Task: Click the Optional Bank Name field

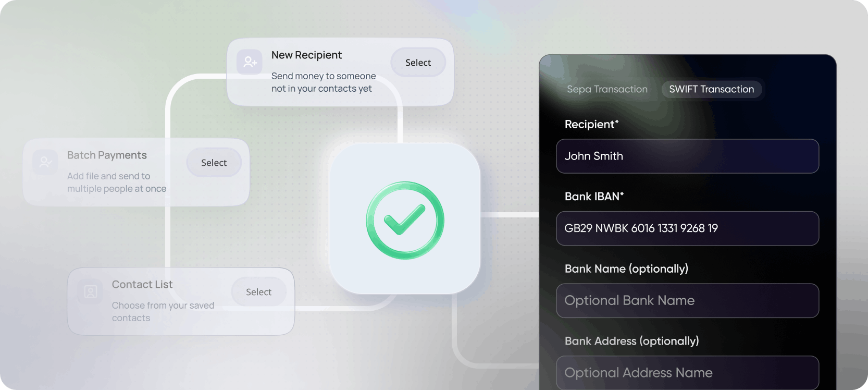Action: 687,301
